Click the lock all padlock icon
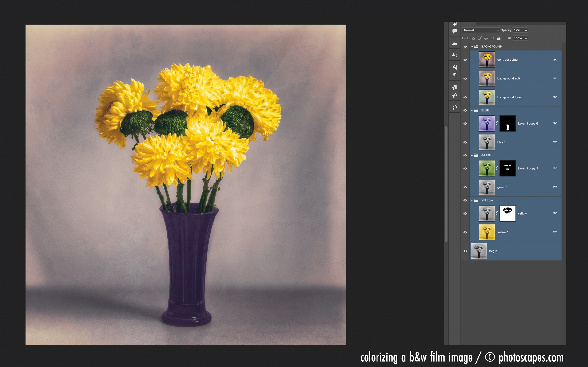The height and width of the screenshot is (367, 588). click(x=499, y=38)
